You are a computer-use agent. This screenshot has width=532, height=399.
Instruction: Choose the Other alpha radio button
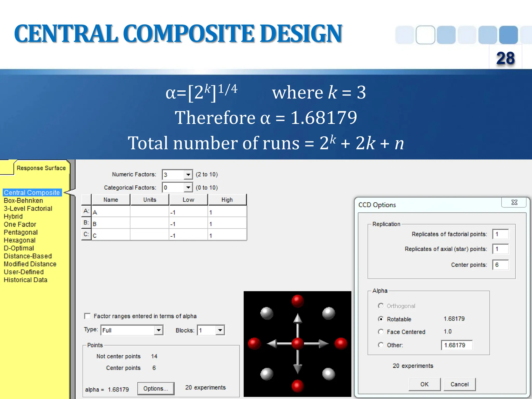(381, 345)
